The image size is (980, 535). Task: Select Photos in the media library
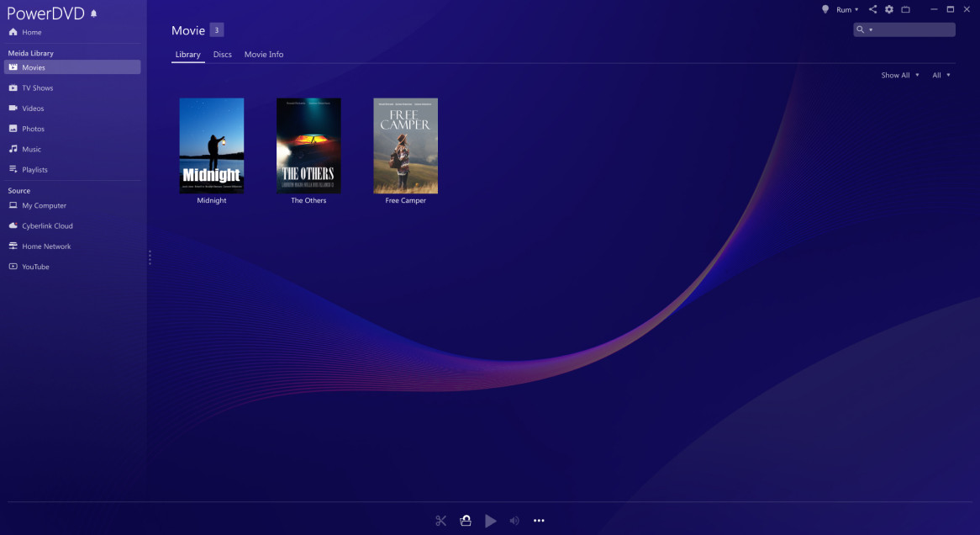[x=34, y=128]
